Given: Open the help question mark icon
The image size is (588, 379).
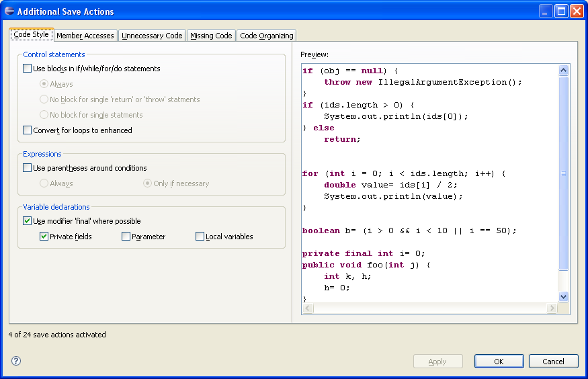Looking at the screenshot, I should click(16, 361).
